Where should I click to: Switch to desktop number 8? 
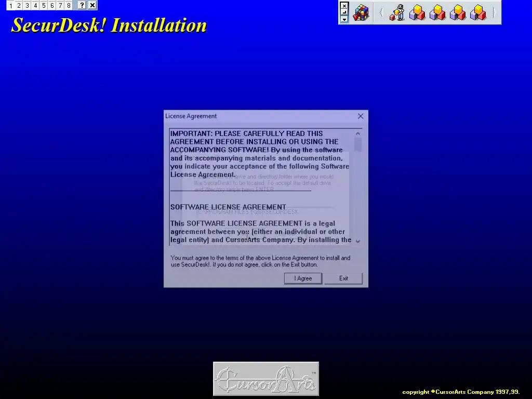click(x=69, y=5)
